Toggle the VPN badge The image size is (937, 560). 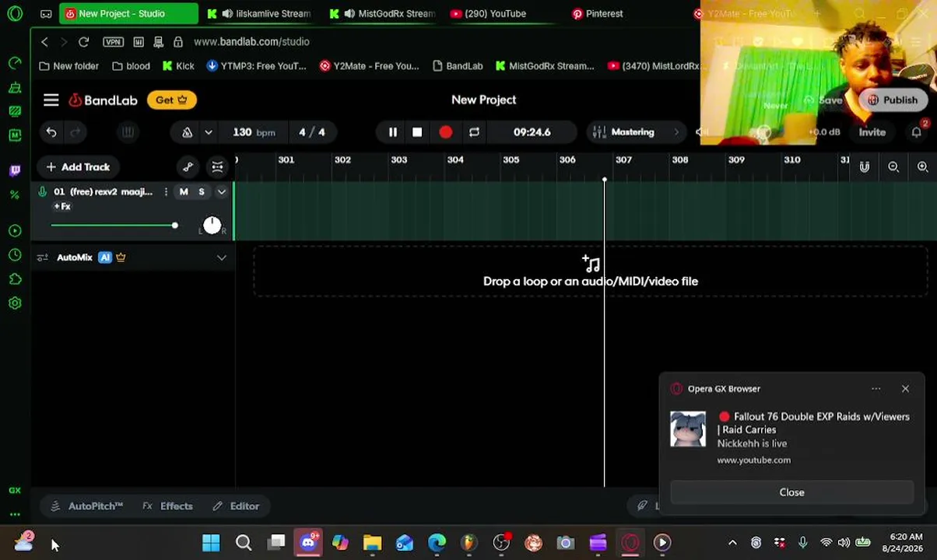click(113, 42)
